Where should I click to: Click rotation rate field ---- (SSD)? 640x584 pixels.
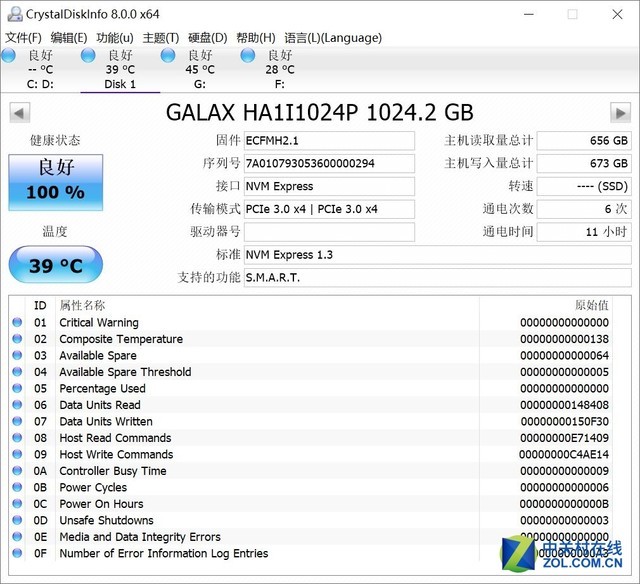click(x=584, y=187)
